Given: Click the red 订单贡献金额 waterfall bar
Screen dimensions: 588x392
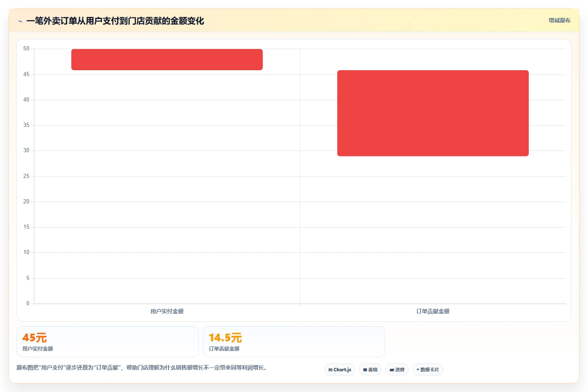Looking at the screenshot, I should [x=433, y=113].
